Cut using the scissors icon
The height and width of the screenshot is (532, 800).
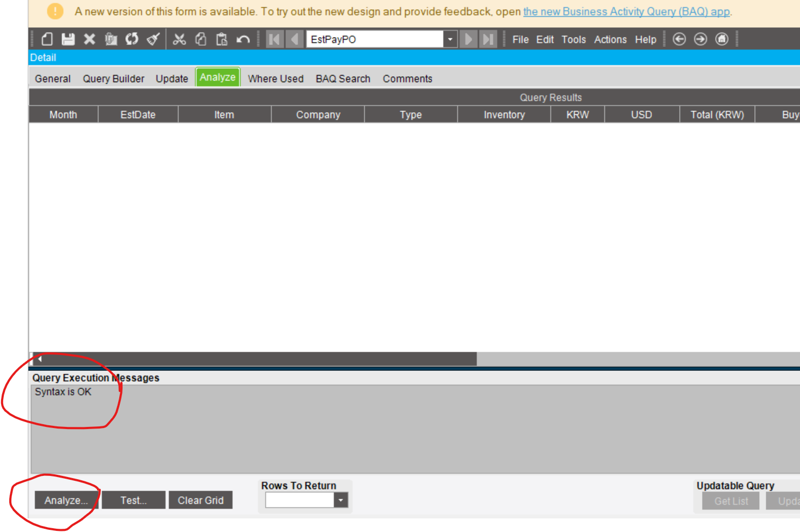point(179,39)
